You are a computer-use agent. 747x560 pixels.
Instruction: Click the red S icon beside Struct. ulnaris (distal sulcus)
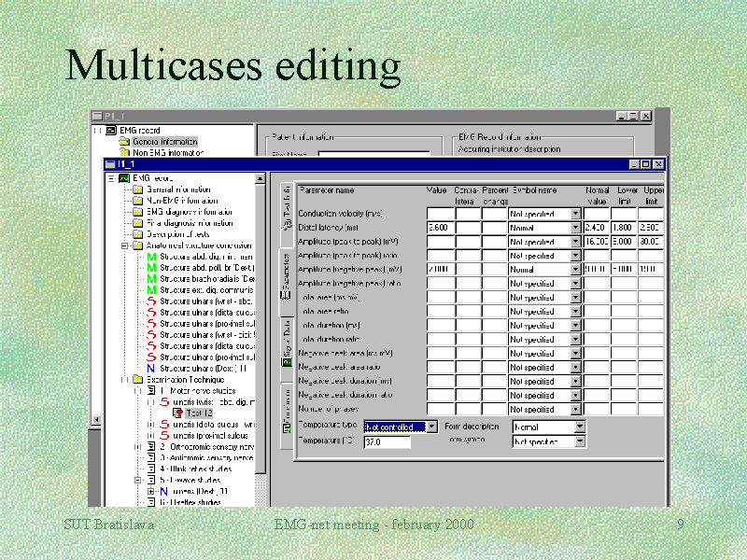click(151, 312)
